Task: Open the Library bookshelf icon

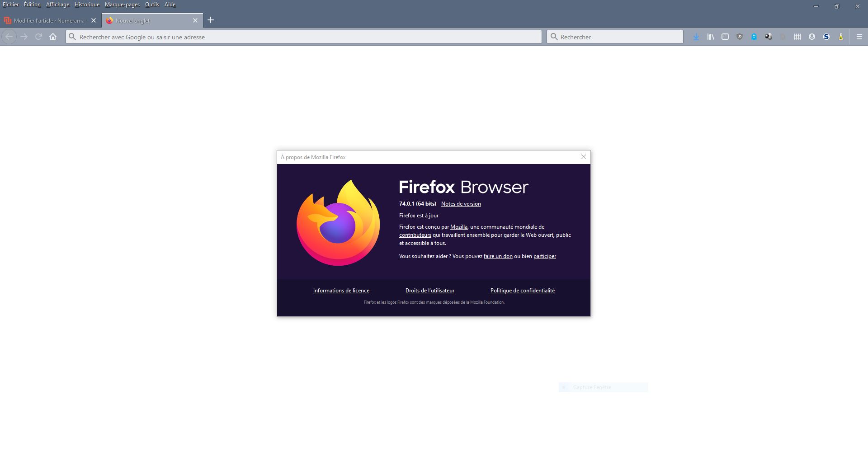Action: 711,37
